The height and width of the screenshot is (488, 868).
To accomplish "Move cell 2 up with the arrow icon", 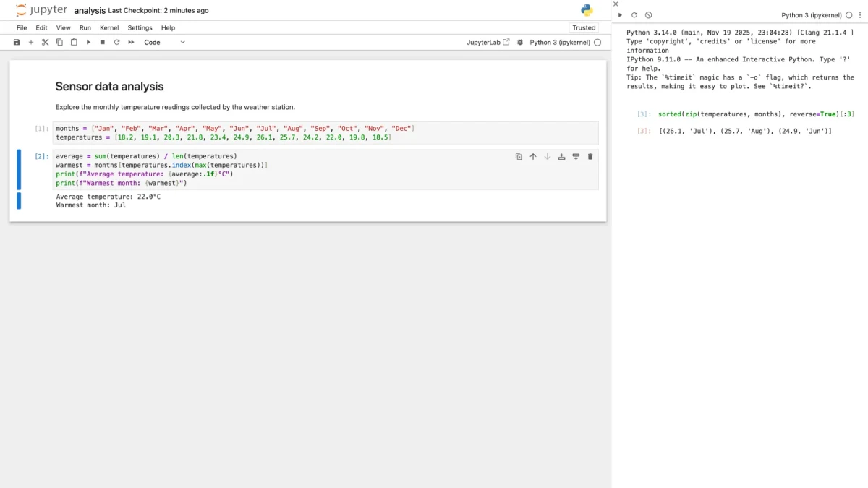I will coord(533,156).
